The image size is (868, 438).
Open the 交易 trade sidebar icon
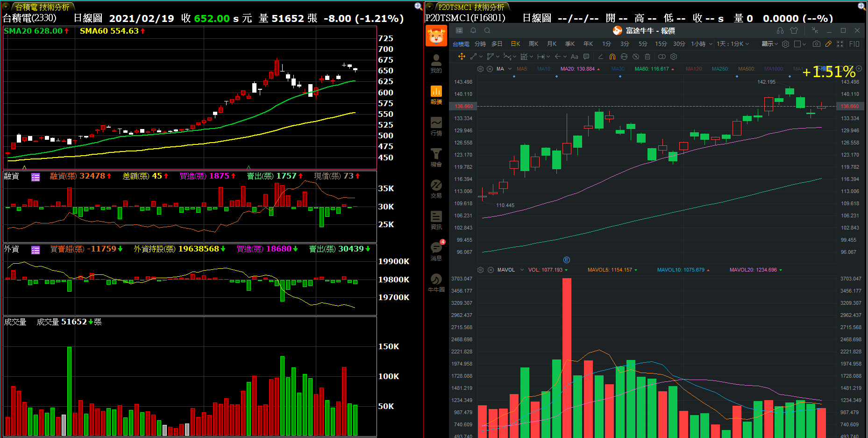(x=436, y=189)
